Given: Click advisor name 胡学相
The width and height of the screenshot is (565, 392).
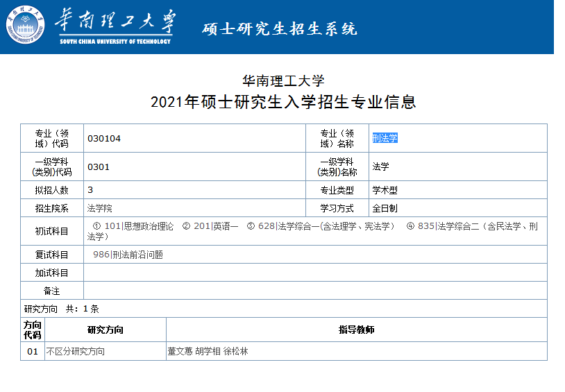Looking at the screenshot, I should click(x=208, y=351).
